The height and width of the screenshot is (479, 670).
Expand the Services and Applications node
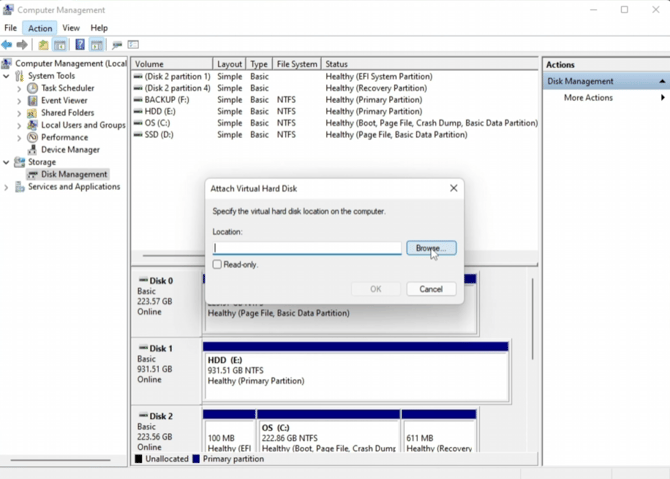click(7, 187)
